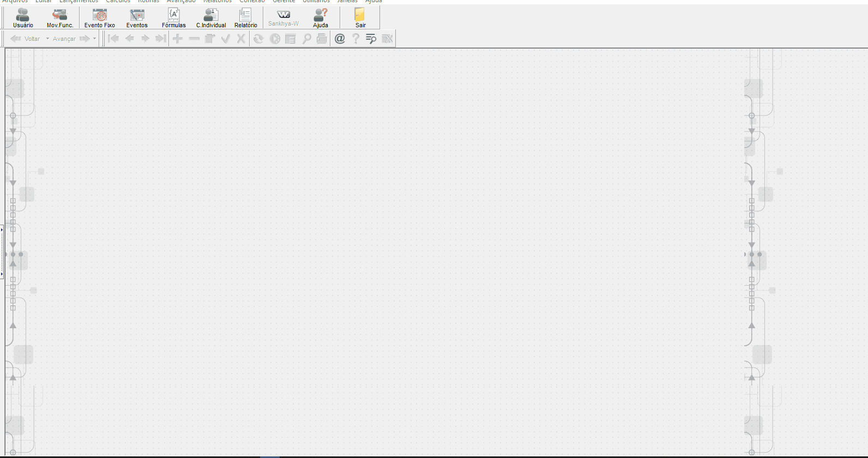Expand the Avançar history dropdown arrow

pos(94,39)
